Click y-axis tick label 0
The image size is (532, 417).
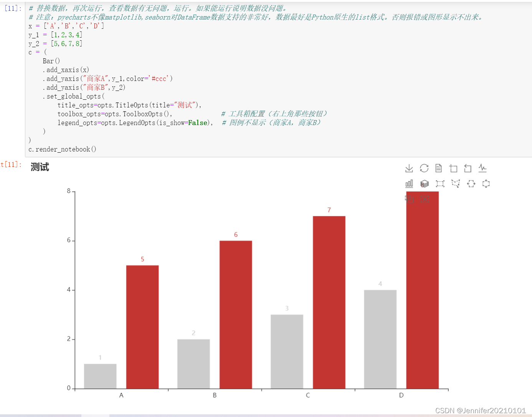click(69, 388)
